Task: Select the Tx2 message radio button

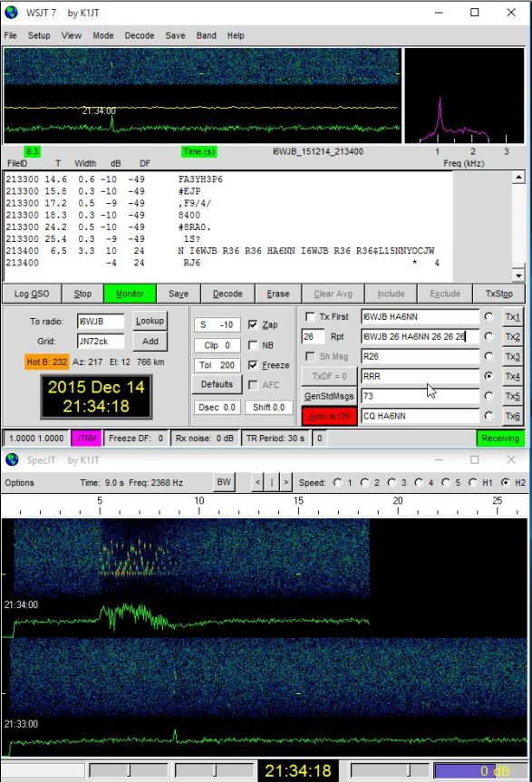Action: click(x=488, y=337)
